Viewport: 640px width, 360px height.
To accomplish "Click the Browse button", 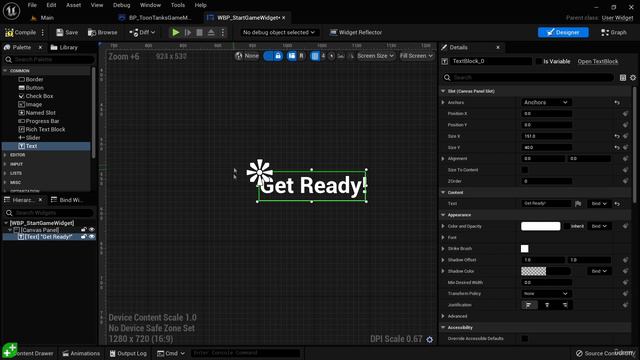I will pyautogui.click(x=102, y=32).
